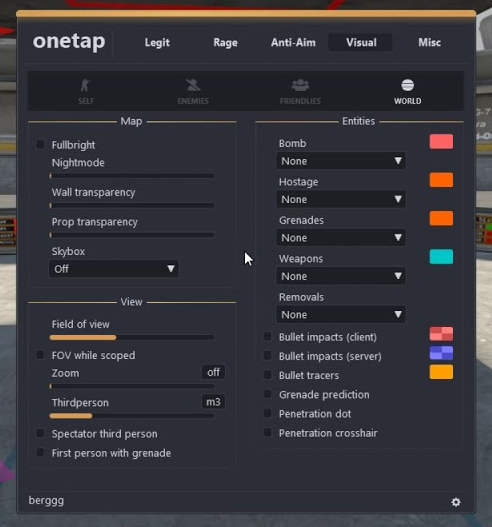Click the Thirdperson keybind box labeled m3

213,402
